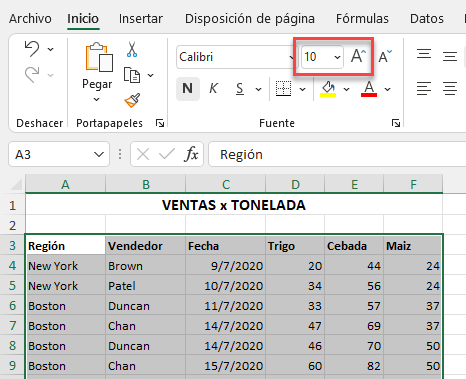Toggle italic with the K button
Viewport: 466px width, 379px height.
213,89
